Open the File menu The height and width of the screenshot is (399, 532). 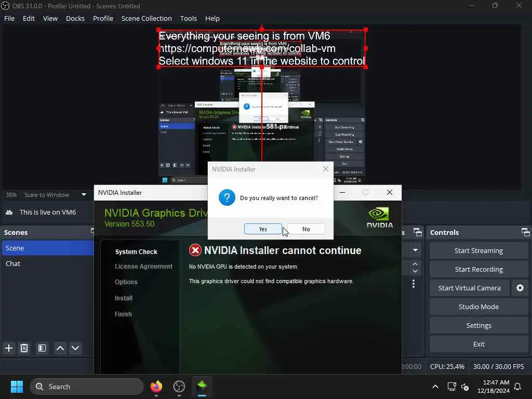click(x=9, y=18)
